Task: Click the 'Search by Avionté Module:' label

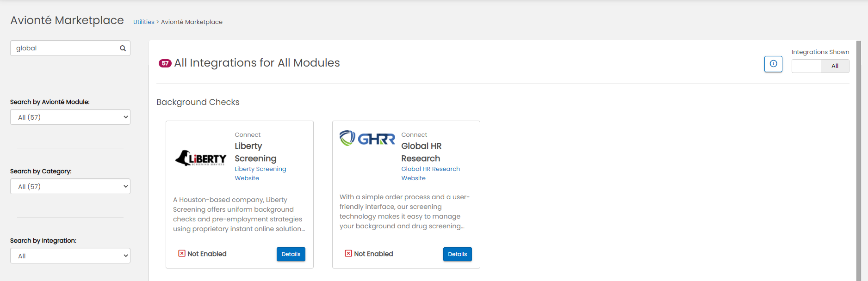Action: pyautogui.click(x=50, y=102)
